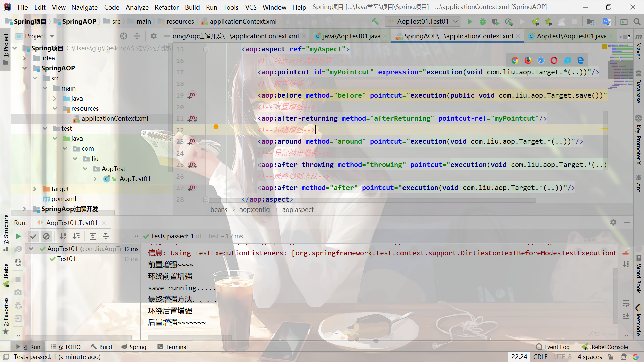Viewport: 644px width, 362px height.
Task: Toggle soft-wrap in Run console
Action: (x=626, y=304)
